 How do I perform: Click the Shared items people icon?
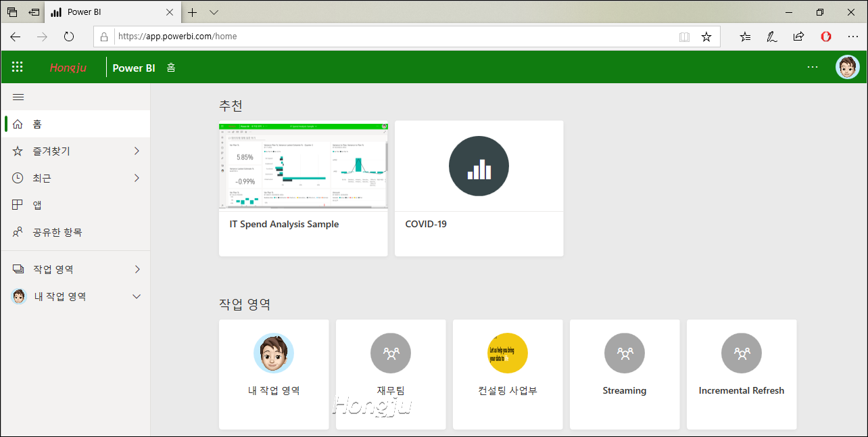pos(18,232)
